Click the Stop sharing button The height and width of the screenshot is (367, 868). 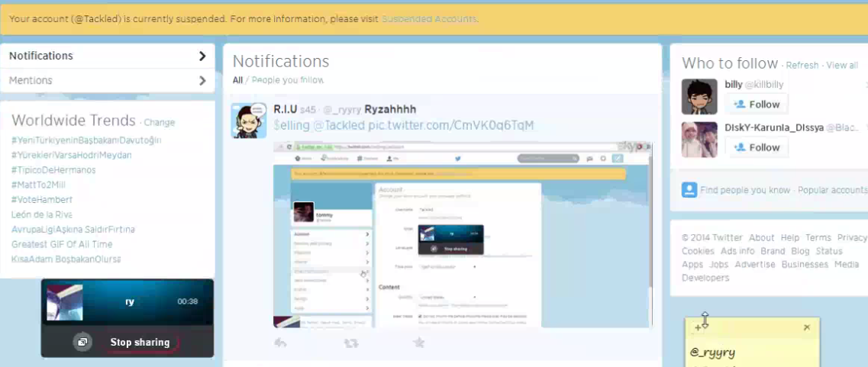140,343
